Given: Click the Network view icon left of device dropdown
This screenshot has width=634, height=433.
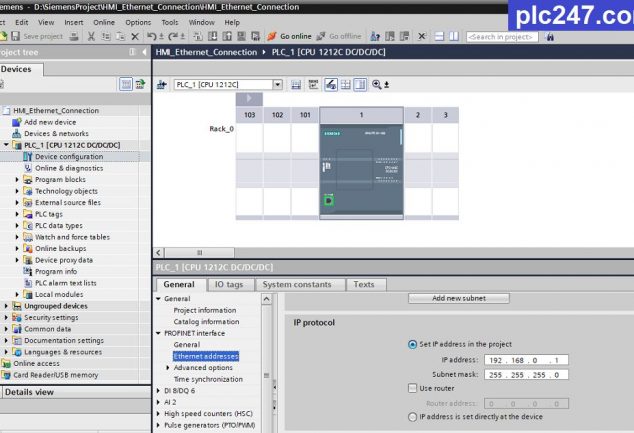Looking at the screenshot, I should point(162,84).
